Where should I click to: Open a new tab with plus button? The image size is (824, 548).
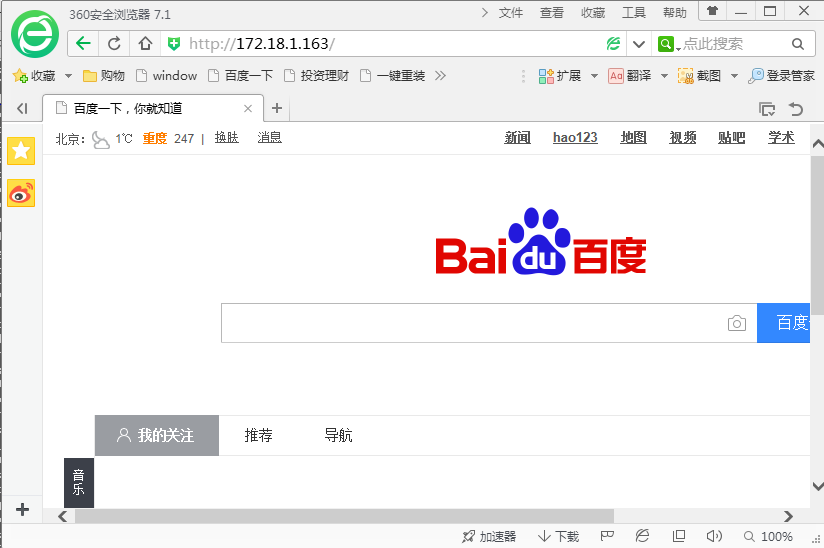[x=277, y=108]
